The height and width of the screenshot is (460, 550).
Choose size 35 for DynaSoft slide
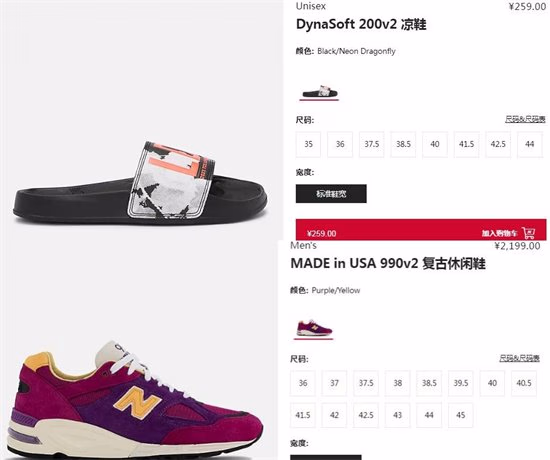click(x=308, y=144)
